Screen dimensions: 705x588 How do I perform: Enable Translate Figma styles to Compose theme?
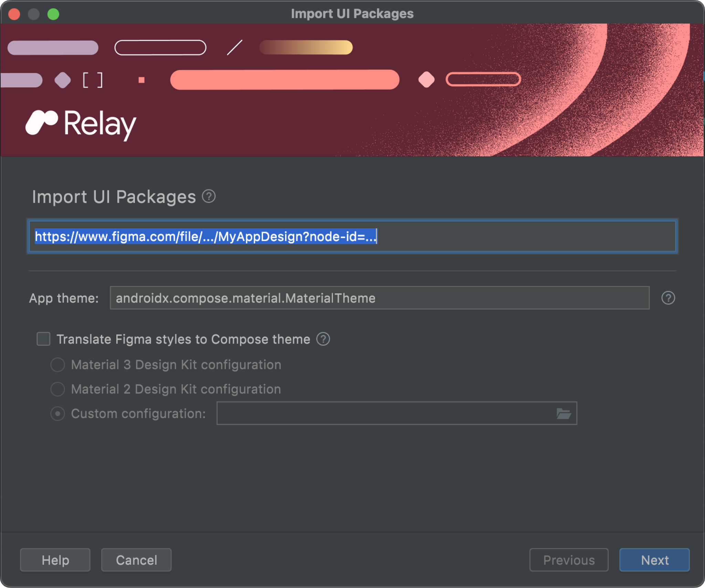44,338
